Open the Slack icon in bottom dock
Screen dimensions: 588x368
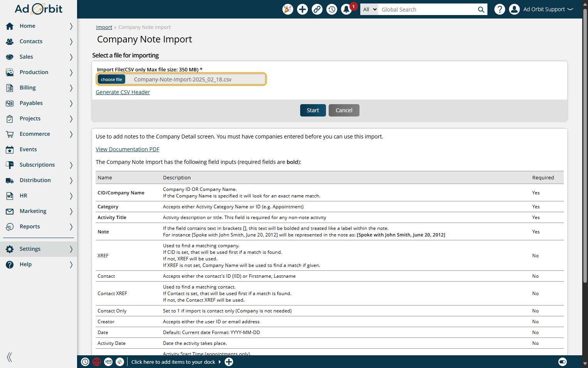pyautogui.click(x=120, y=362)
